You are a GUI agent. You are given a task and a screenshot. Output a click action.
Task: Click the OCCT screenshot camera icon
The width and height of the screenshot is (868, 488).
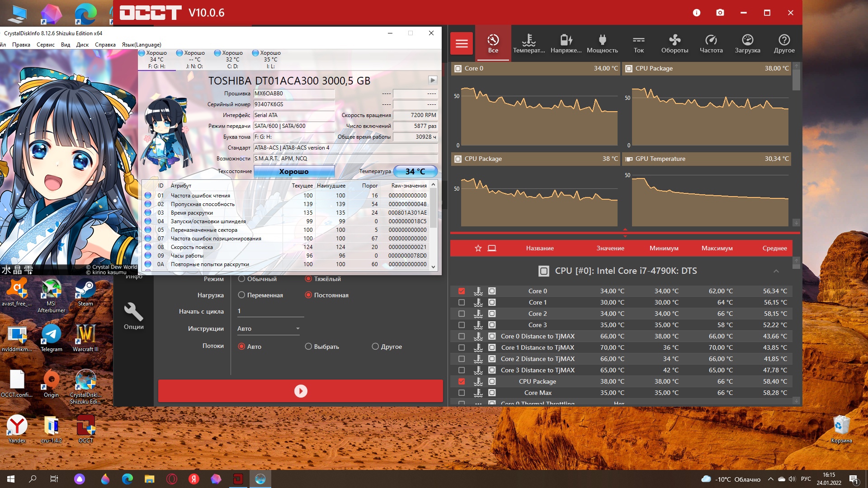coord(720,13)
